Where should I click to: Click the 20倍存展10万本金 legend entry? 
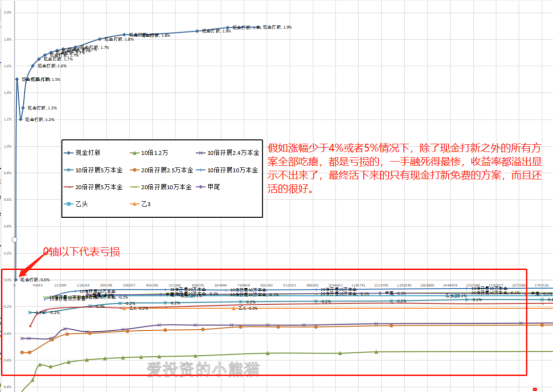click(x=160, y=187)
